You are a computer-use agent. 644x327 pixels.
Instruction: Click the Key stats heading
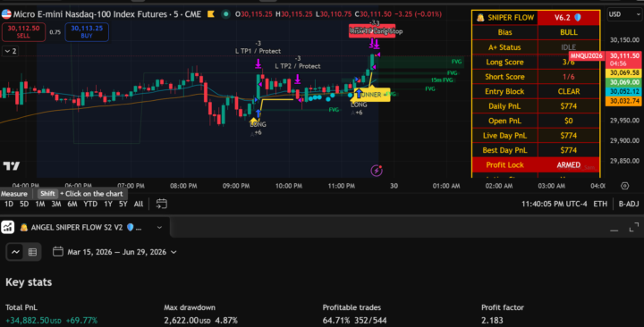[29, 282]
